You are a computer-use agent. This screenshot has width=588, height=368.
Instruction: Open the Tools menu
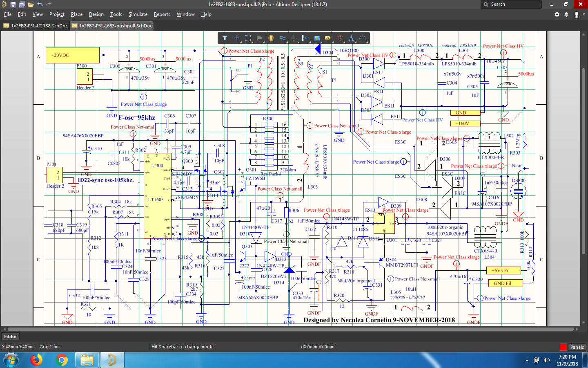tap(116, 14)
